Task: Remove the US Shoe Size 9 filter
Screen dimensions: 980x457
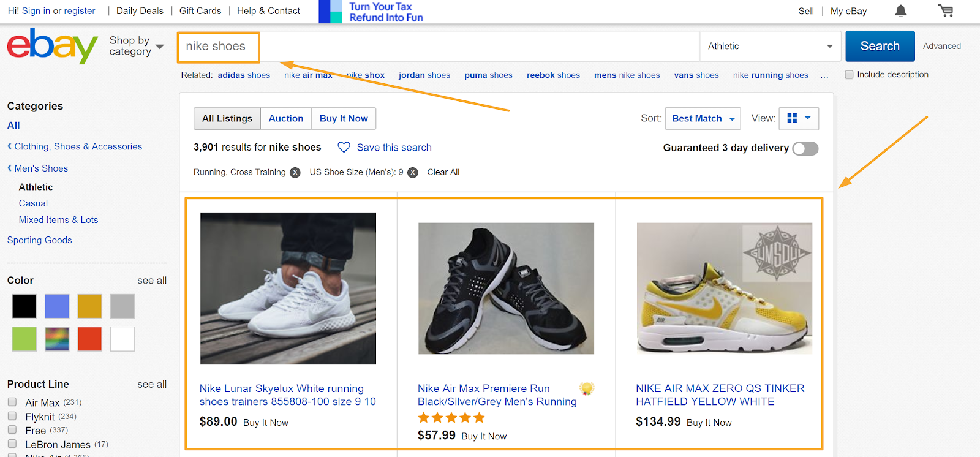Action: point(413,173)
